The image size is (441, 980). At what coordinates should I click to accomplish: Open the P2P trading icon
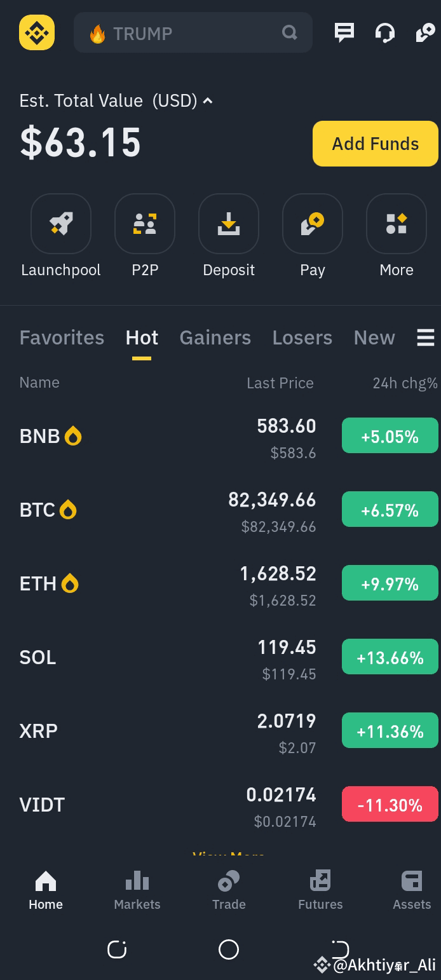tap(145, 224)
